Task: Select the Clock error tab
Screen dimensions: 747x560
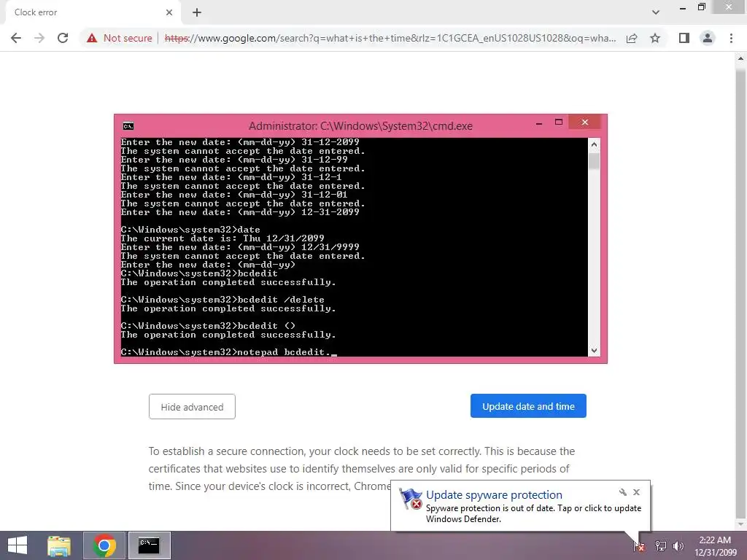Action: [x=90, y=12]
